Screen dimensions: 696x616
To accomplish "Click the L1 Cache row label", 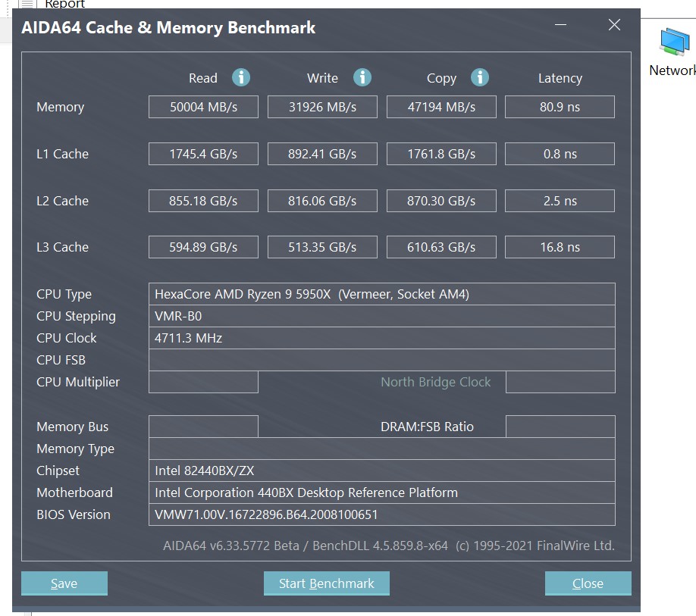I will pos(63,154).
